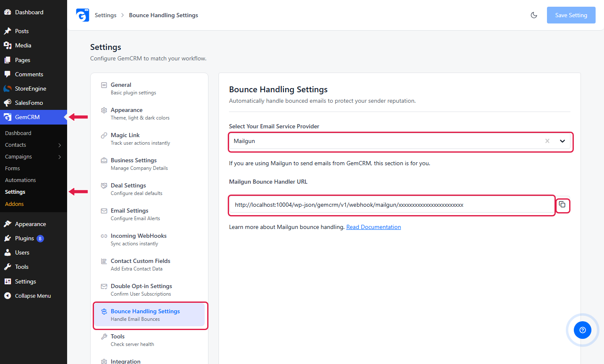The width and height of the screenshot is (604, 364).
Task: Open the email service provider dropdown arrow
Action: click(562, 141)
